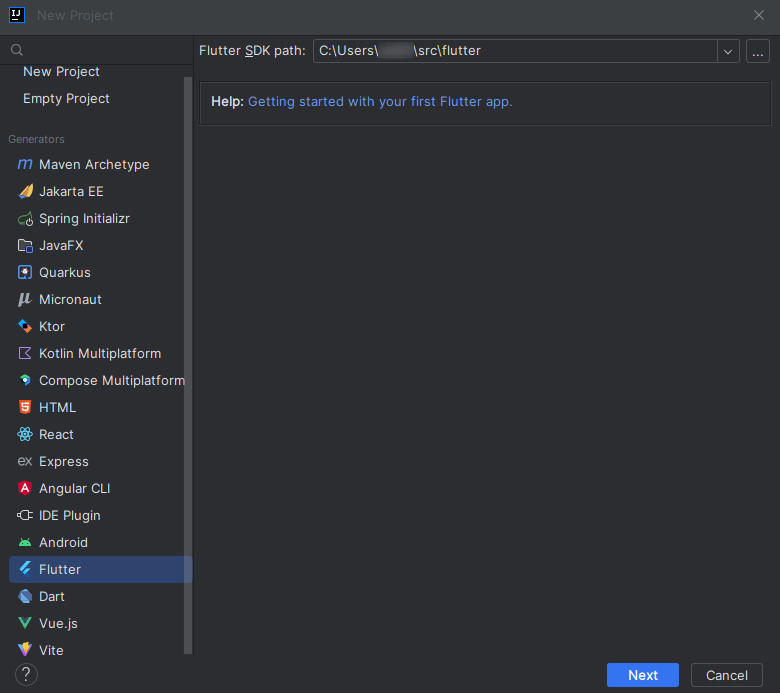Click the Quarkus icon
This screenshot has width=780, height=693.
tap(25, 273)
